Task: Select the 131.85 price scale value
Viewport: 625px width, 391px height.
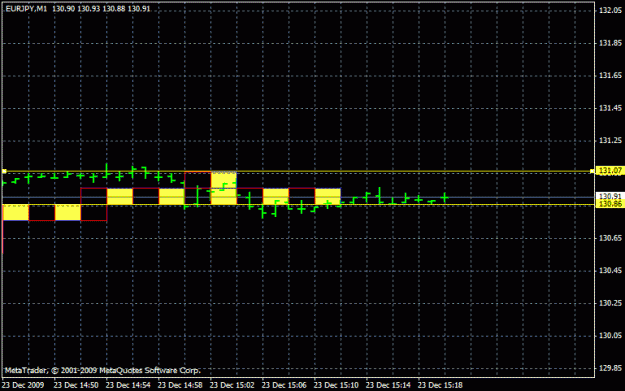Action: pos(610,43)
